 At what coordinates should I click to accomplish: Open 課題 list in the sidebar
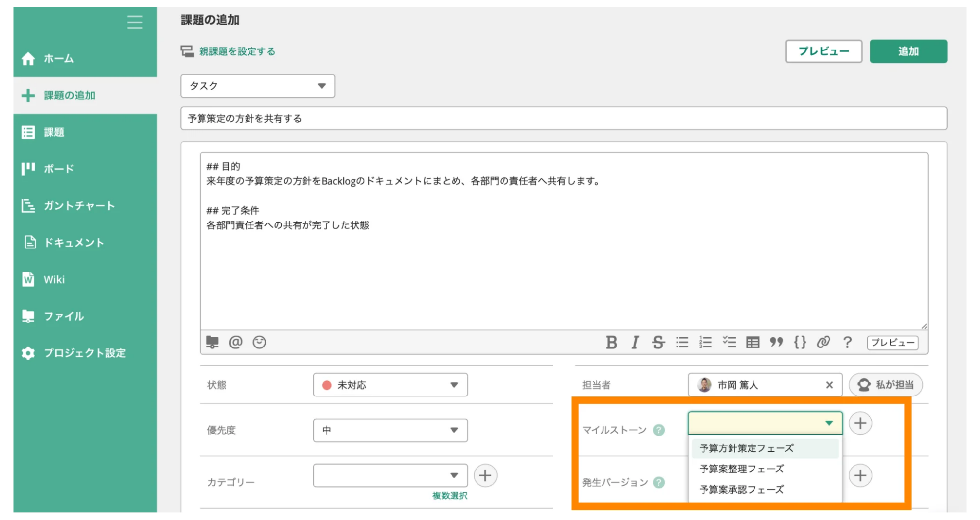[x=85, y=132]
